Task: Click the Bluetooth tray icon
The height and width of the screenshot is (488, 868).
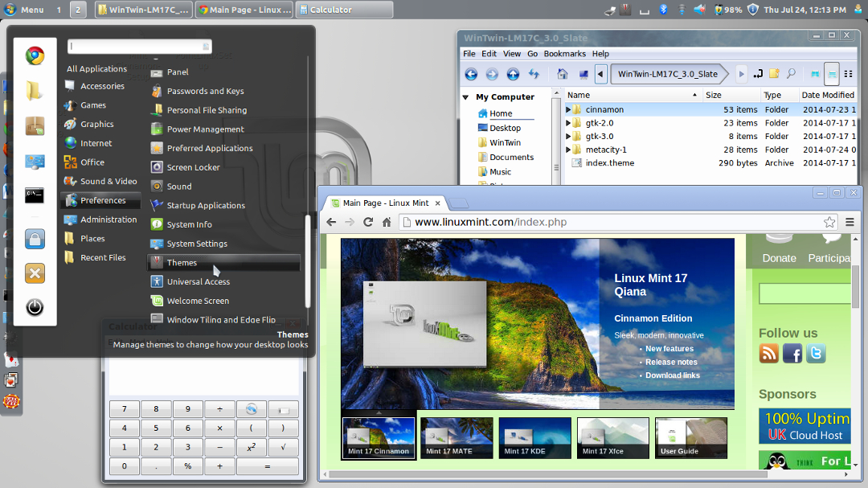Action: [x=663, y=10]
